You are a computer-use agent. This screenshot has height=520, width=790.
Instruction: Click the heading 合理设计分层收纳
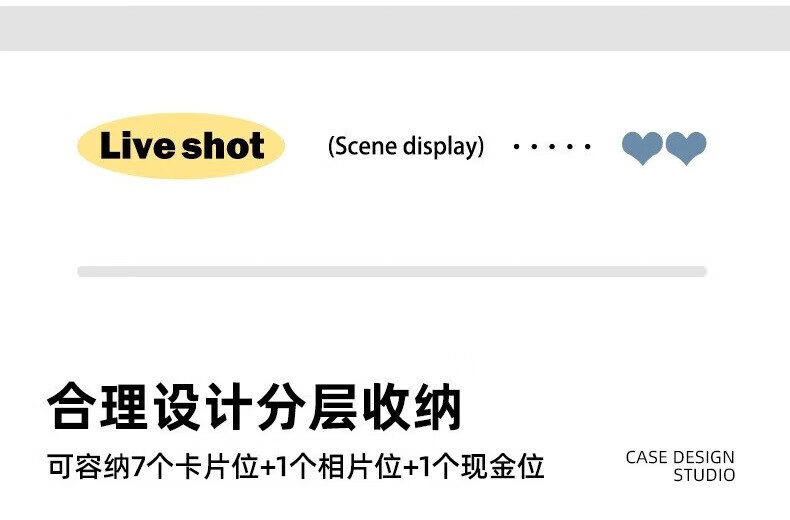pyautogui.click(x=254, y=406)
